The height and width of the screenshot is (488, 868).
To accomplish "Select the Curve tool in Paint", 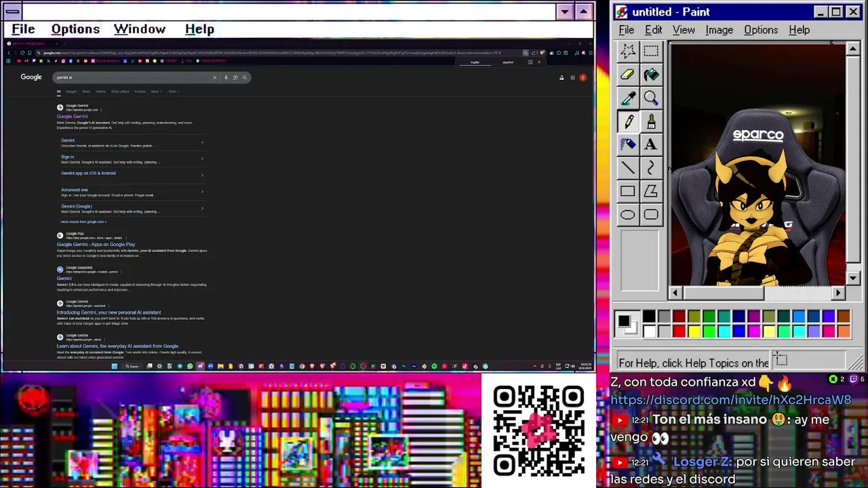I will coord(651,168).
